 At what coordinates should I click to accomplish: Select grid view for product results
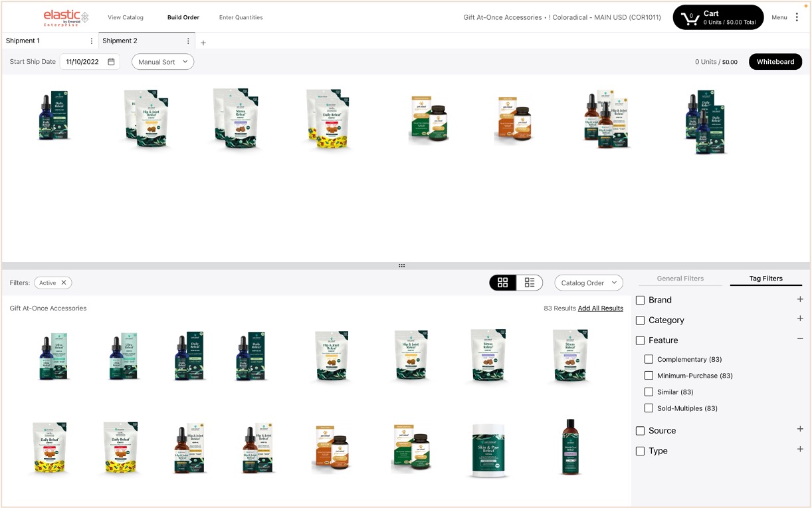point(503,282)
